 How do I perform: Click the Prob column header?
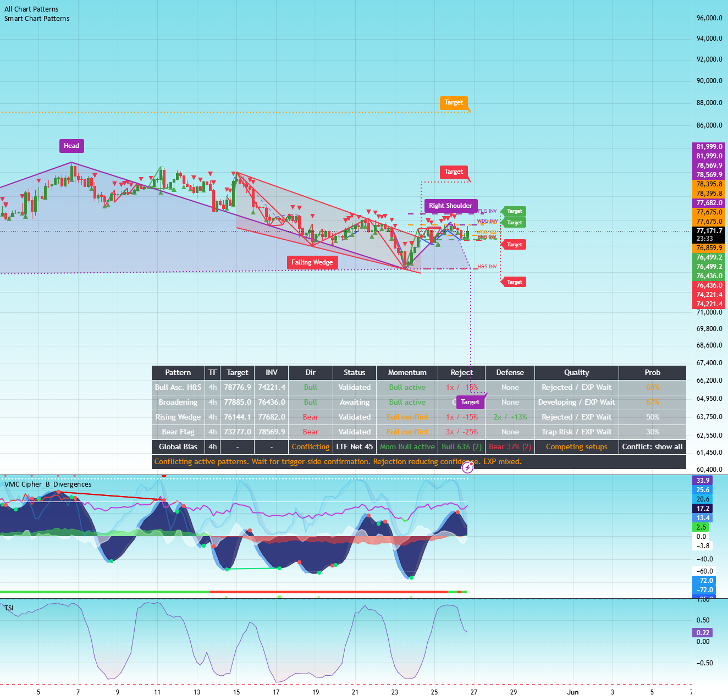[653, 372]
